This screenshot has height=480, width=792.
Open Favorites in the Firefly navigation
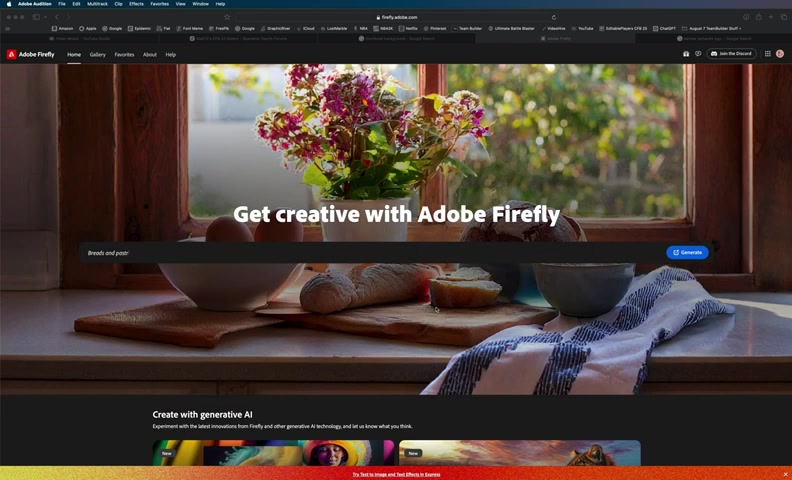click(x=124, y=55)
